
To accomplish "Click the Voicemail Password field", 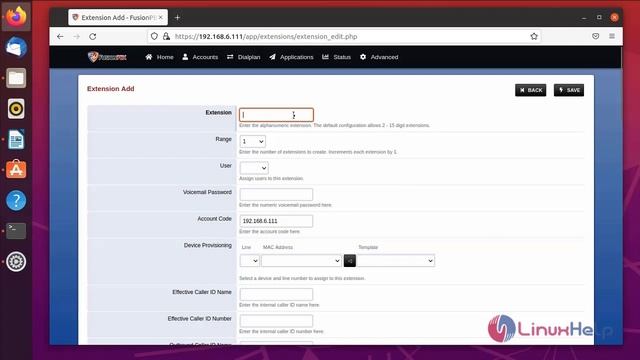I will pyautogui.click(x=276, y=194).
